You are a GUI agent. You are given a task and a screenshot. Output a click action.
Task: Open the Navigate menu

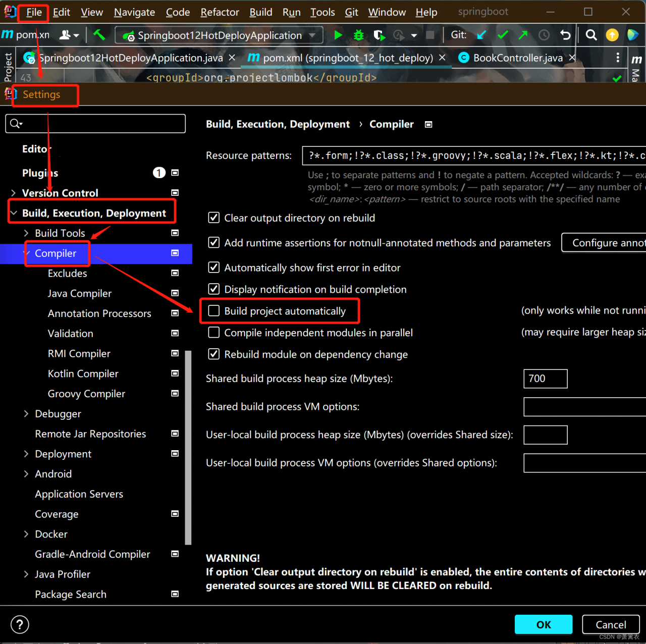tap(134, 12)
